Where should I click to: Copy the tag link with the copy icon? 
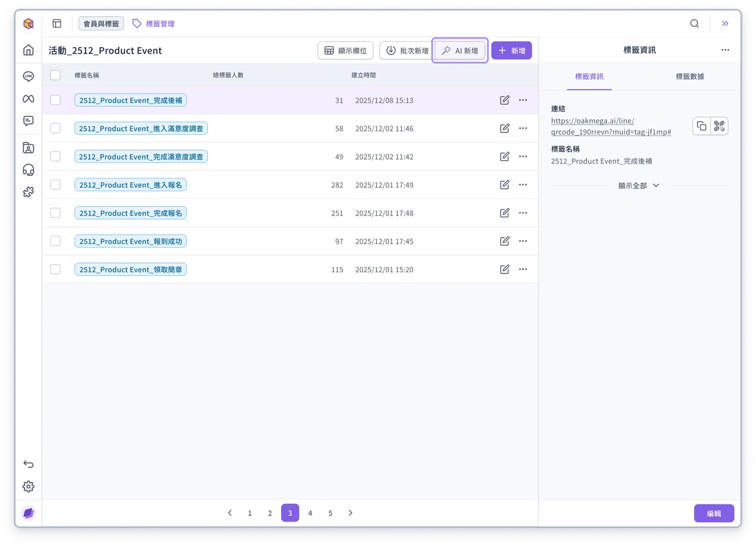(702, 126)
